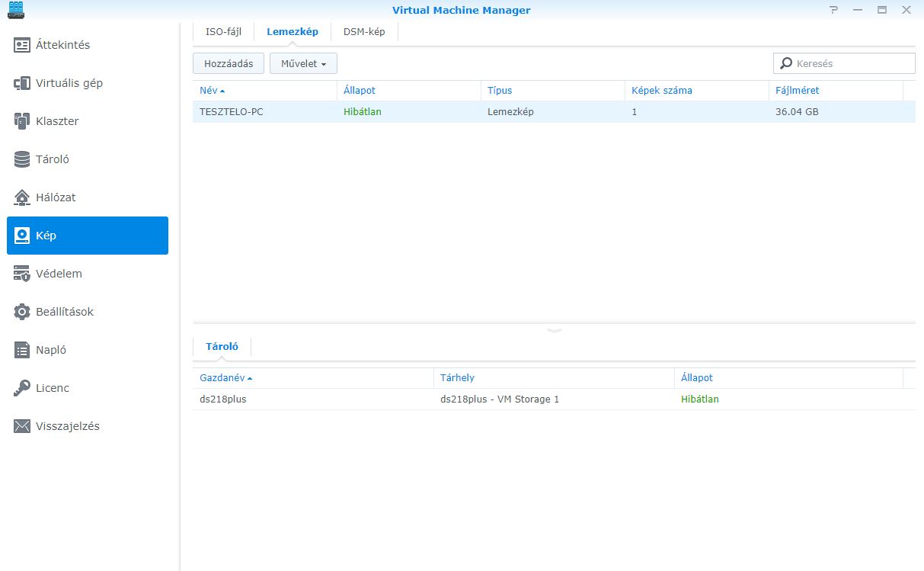Go to the Tároló storage icon in sidebar
Viewport: 924px width, 571px height.
[22, 159]
